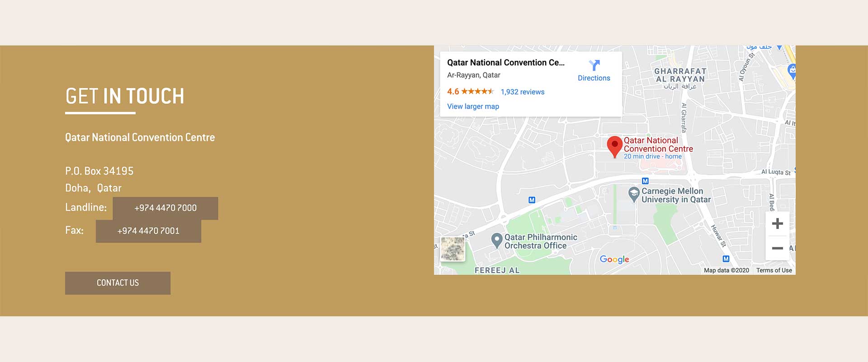Click the Qatar National Convention Ce... title
Viewport: 868px width, 362px height.
point(506,62)
